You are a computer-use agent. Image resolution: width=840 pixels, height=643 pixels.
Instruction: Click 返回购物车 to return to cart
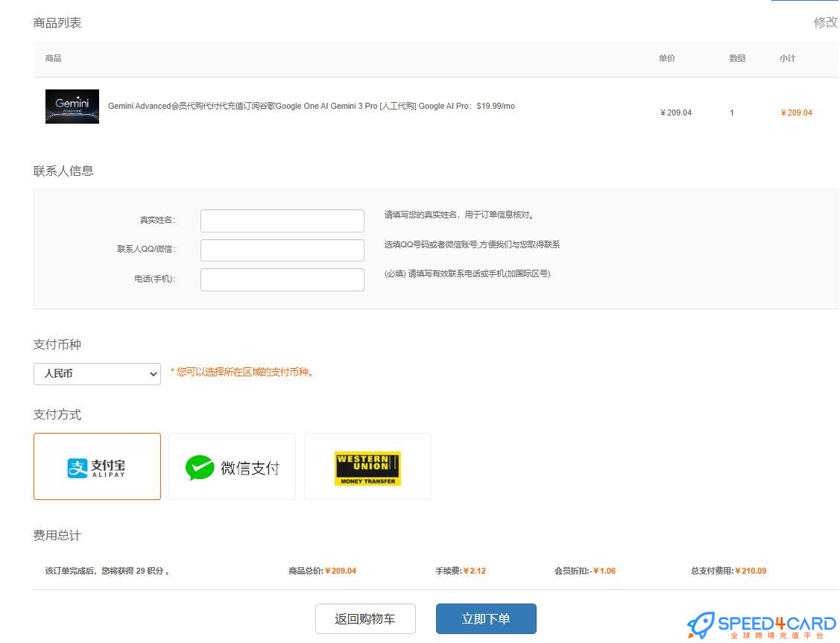tap(365, 618)
